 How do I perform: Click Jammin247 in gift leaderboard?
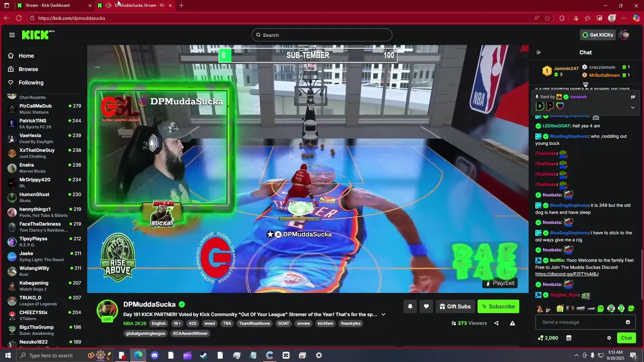click(x=566, y=68)
